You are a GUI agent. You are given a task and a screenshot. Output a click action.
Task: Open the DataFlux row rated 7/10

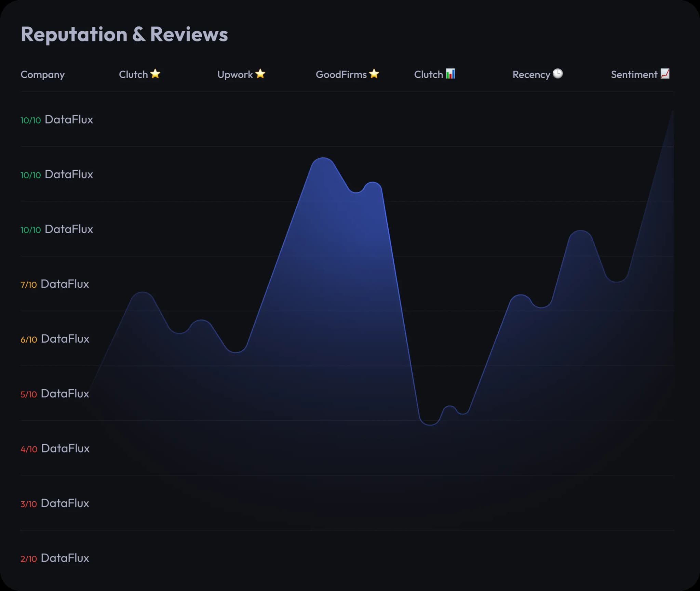(65, 284)
